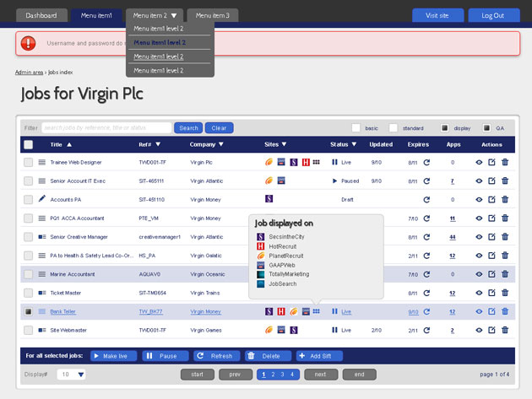This screenshot has height=399, width=532.
Task: Expand the Status column sort dropdown
Action: [x=354, y=144]
